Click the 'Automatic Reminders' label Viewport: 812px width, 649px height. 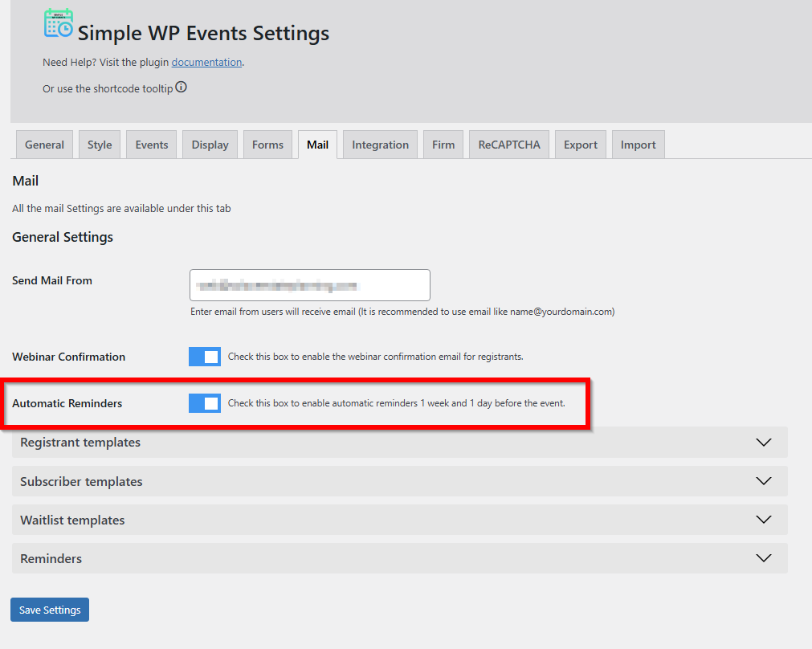point(67,403)
